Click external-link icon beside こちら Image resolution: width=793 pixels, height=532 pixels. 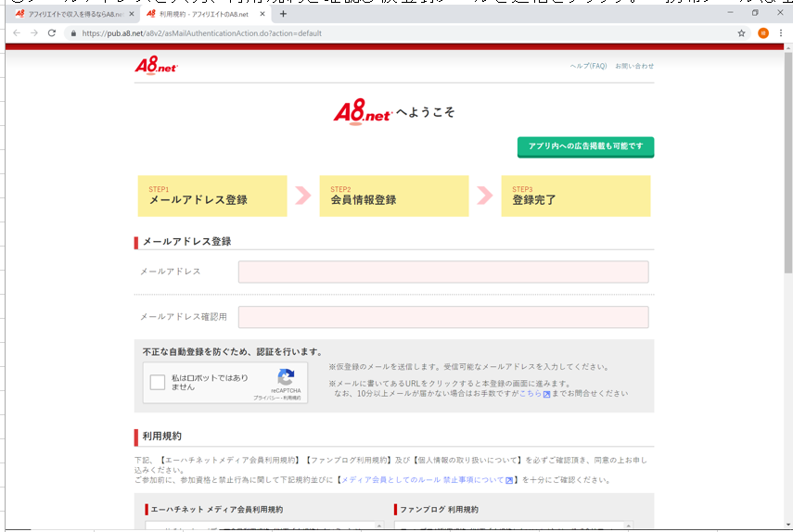546,394
